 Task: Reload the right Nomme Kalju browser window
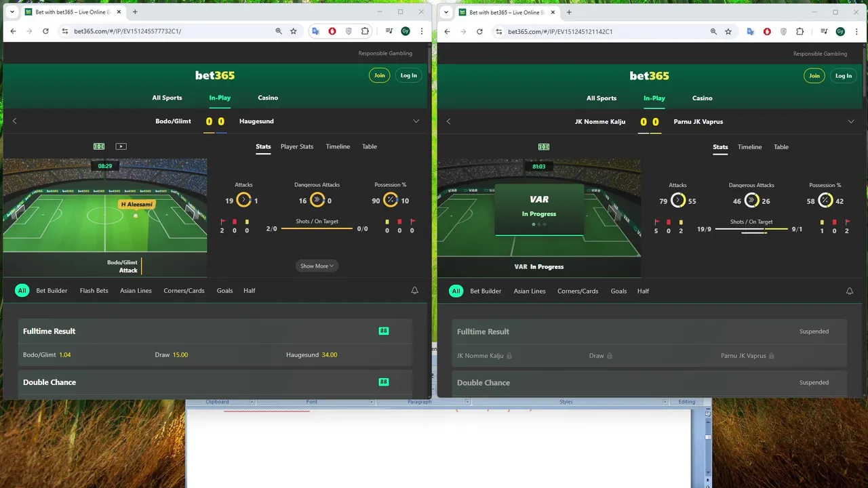(479, 31)
